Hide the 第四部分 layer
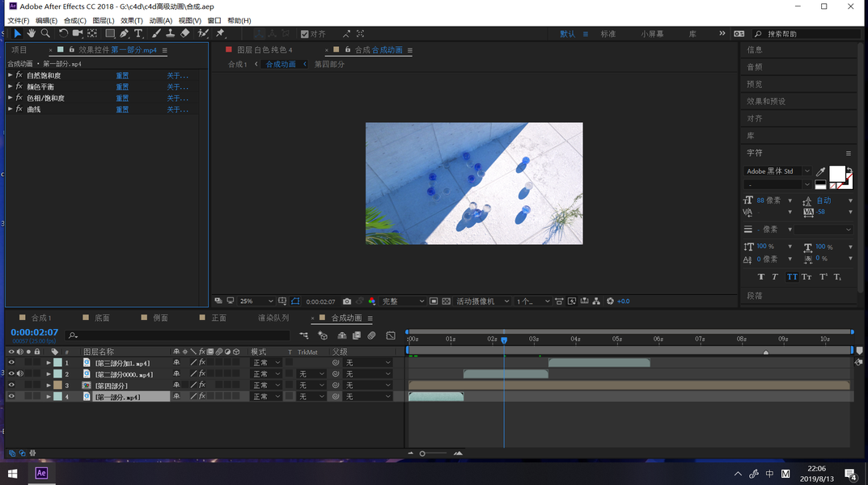This screenshot has width=868, height=485. pos(11,386)
